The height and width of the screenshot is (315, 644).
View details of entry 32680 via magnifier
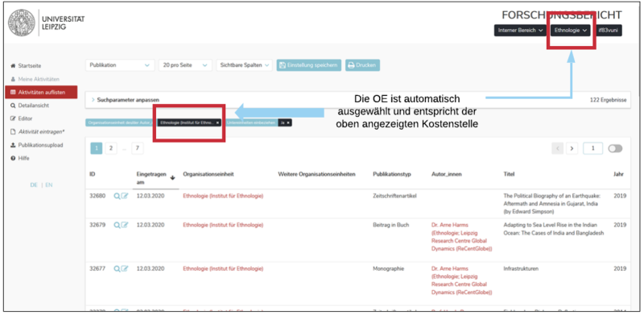(x=117, y=196)
